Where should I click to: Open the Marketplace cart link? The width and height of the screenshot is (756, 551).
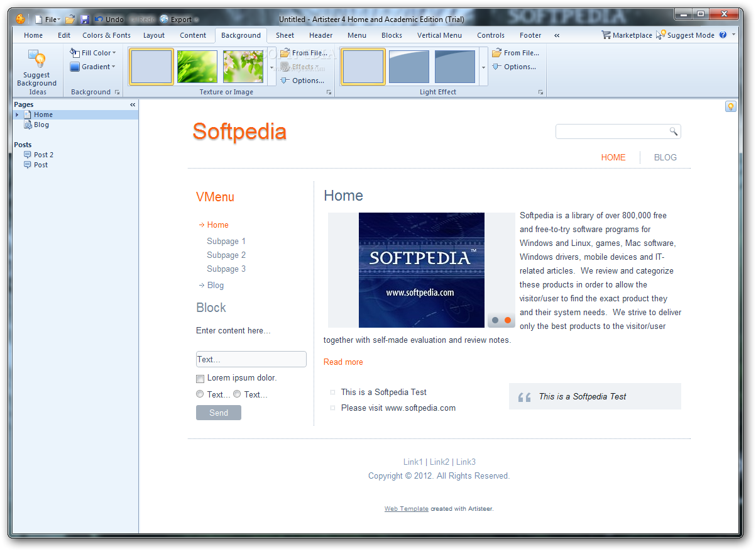tap(627, 35)
